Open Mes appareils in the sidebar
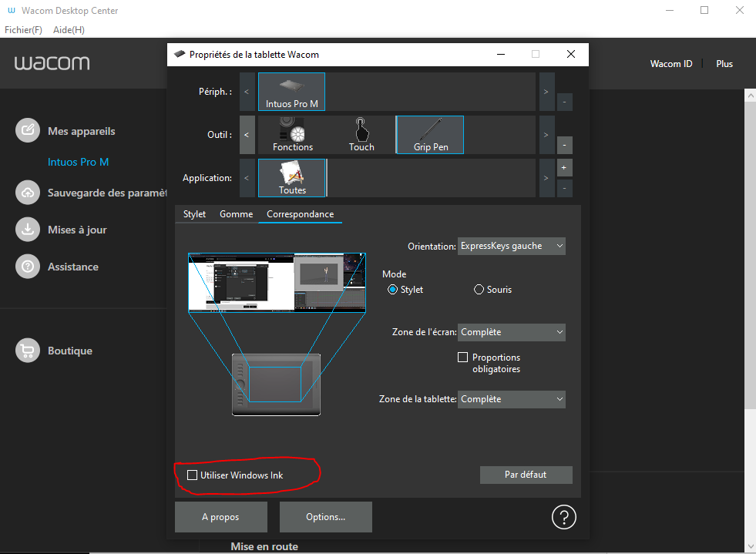756x554 pixels. [x=79, y=131]
